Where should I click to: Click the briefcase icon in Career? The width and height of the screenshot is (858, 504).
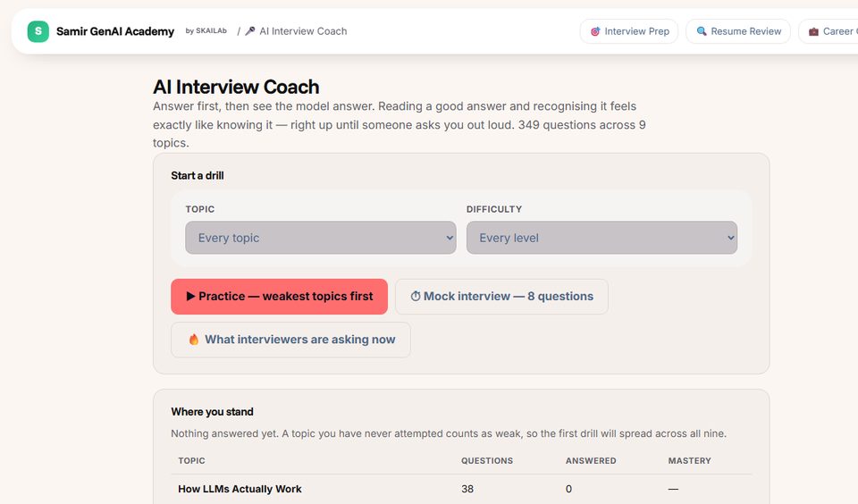813,32
